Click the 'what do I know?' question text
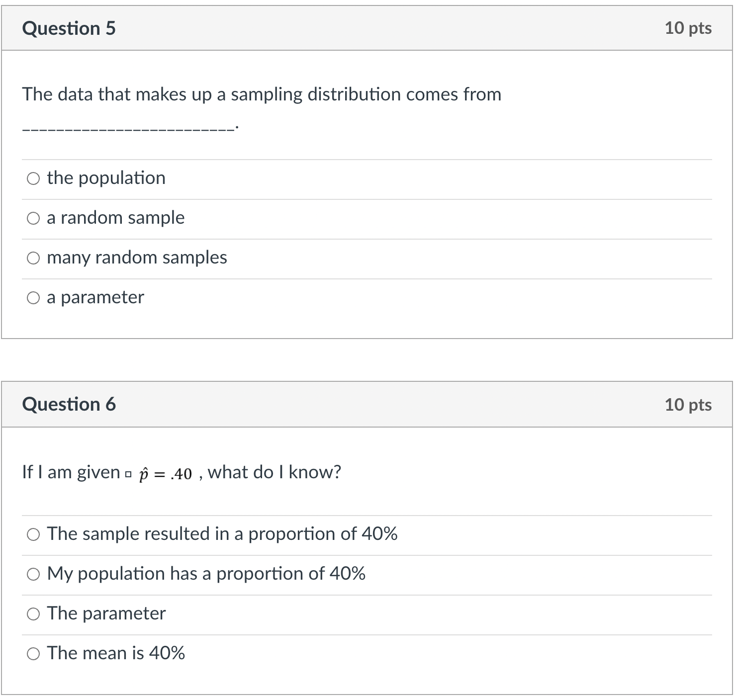 point(275,472)
